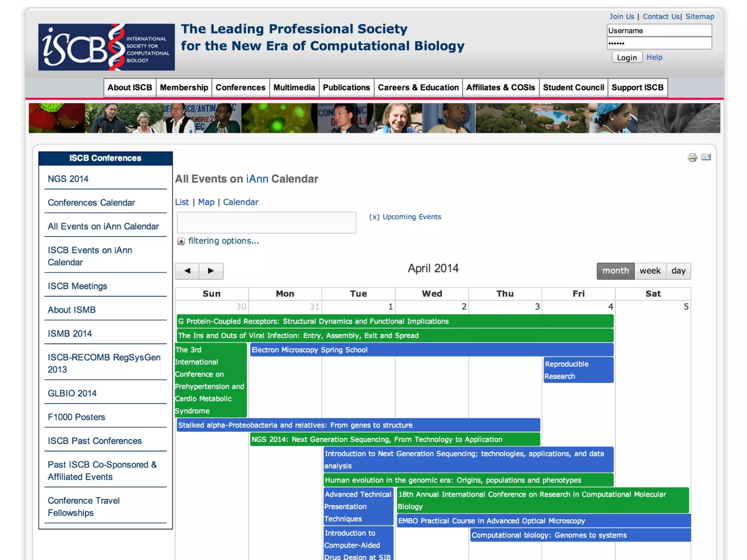The width and height of the screenshot is (747, 560).
Task: Expand filtering options plus icon
Action: point(181,241)
